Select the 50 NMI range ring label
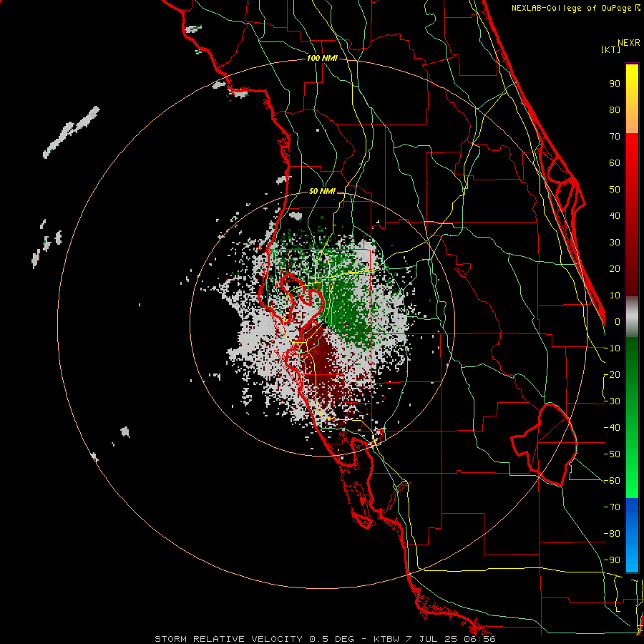This screenshot has height=644, width=644. pos(322,191)
